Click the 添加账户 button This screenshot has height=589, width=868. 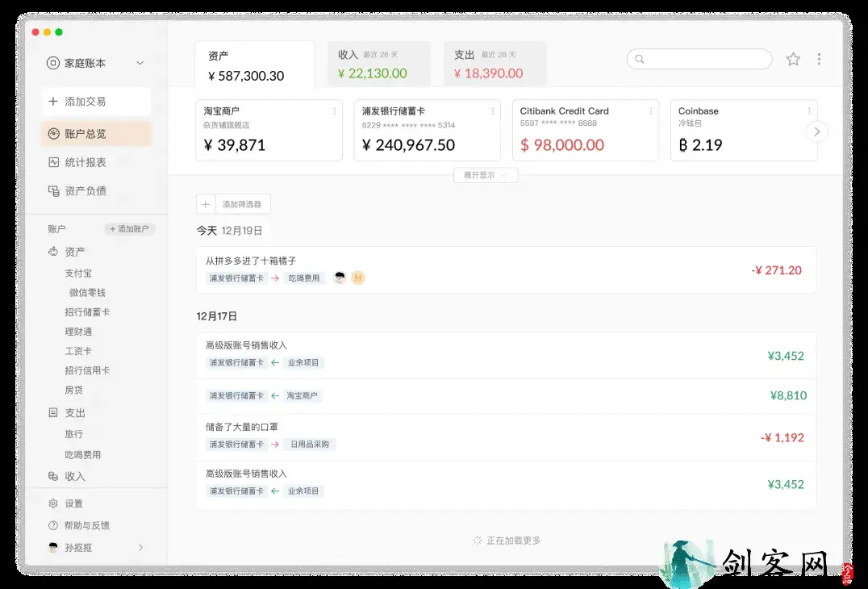pyautogui.click(x=130, y=228)
